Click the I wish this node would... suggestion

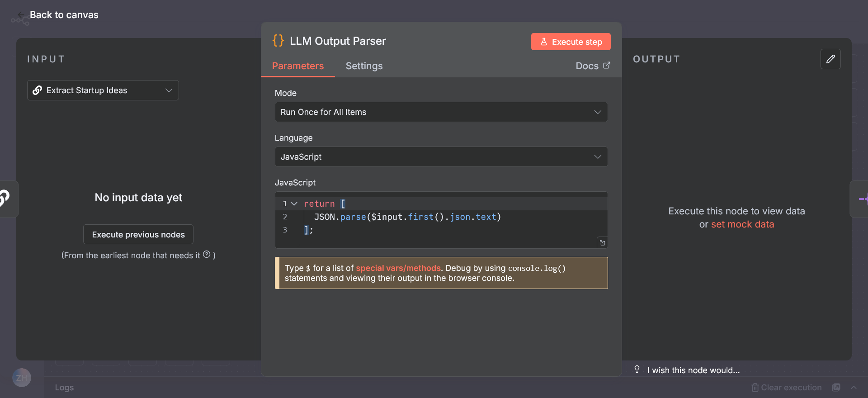coord(693,370)
